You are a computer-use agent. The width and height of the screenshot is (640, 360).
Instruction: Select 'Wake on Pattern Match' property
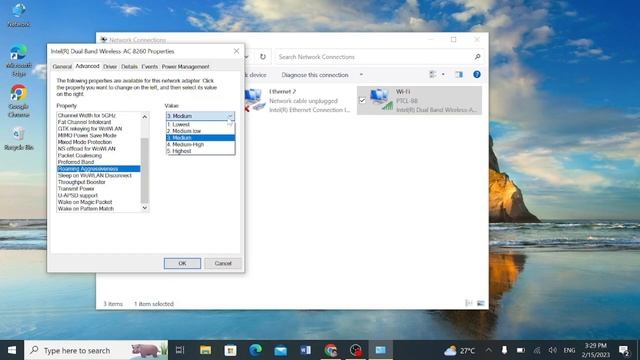pos(98,209)
